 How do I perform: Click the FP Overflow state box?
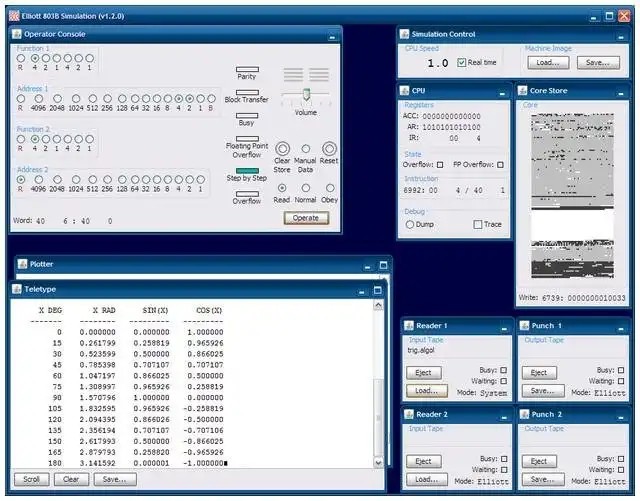pyautogui.click(x=500, y=165)
